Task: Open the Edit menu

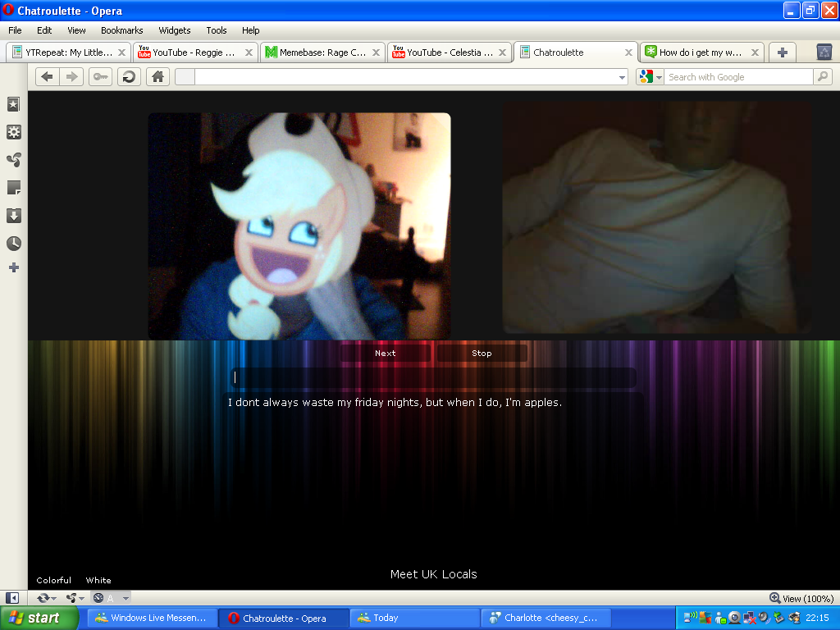Action: click(x=44, y=30)
